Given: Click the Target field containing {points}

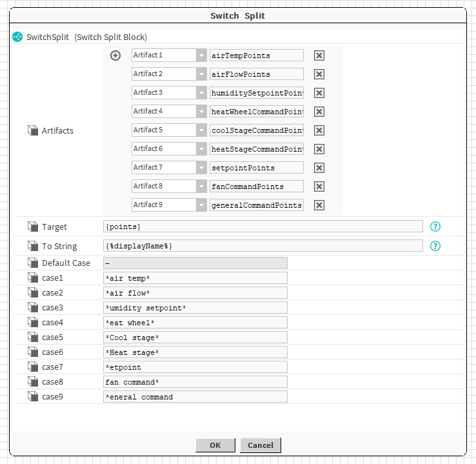Looking at the screenshot, I should tap(263, 227).
